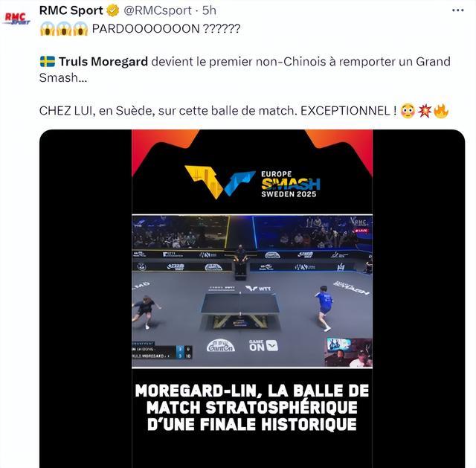This screenshot has height=468, width=476.
Task: Click the Swedish flag emoji
Action: click(48, 62)
